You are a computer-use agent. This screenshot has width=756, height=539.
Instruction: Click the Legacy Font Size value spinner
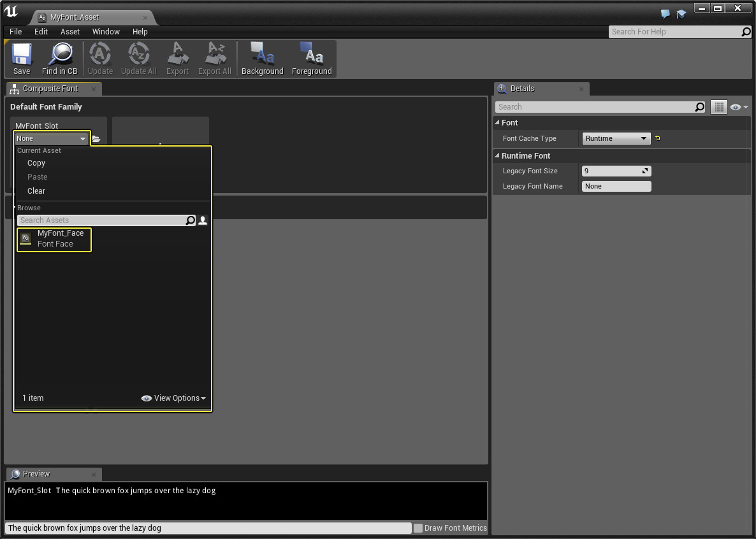[x=616, y=171]
